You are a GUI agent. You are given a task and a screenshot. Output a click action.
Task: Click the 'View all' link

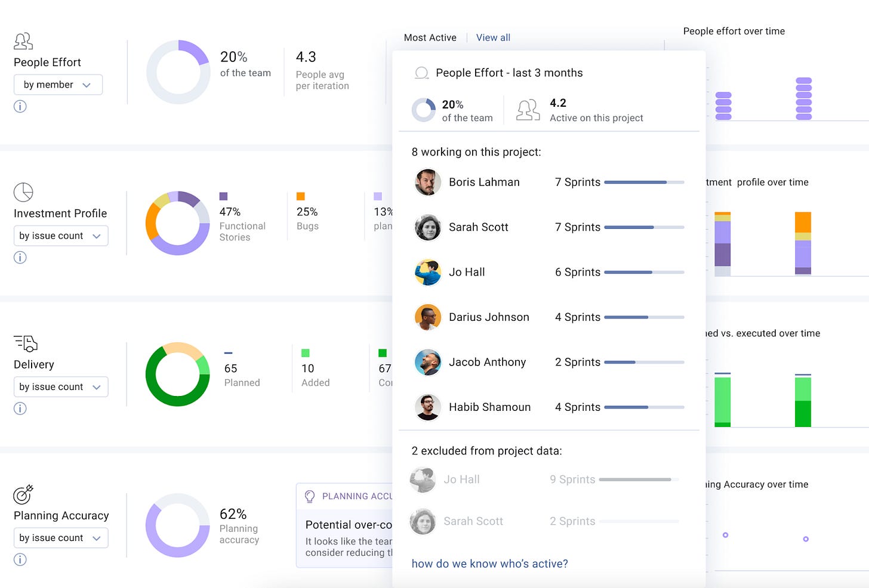tap(492, 37)
